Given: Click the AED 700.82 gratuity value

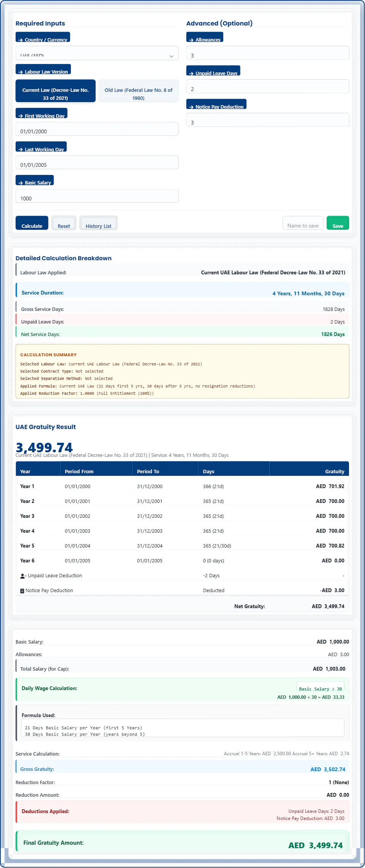Looking at the screenshot, I should coord(330,546).
